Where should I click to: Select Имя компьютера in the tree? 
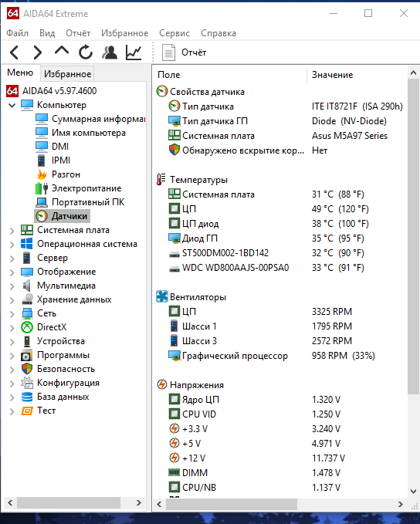click(x=89, y=133)
